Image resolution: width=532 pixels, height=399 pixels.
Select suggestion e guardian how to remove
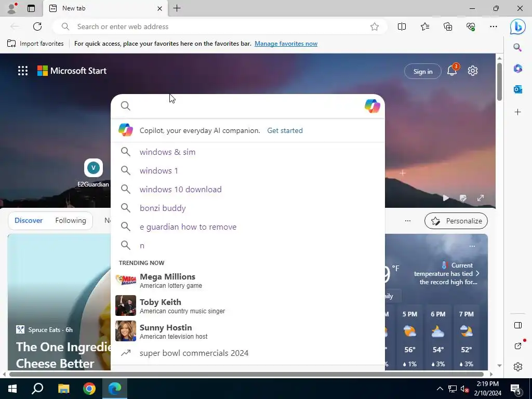[248, 227]
